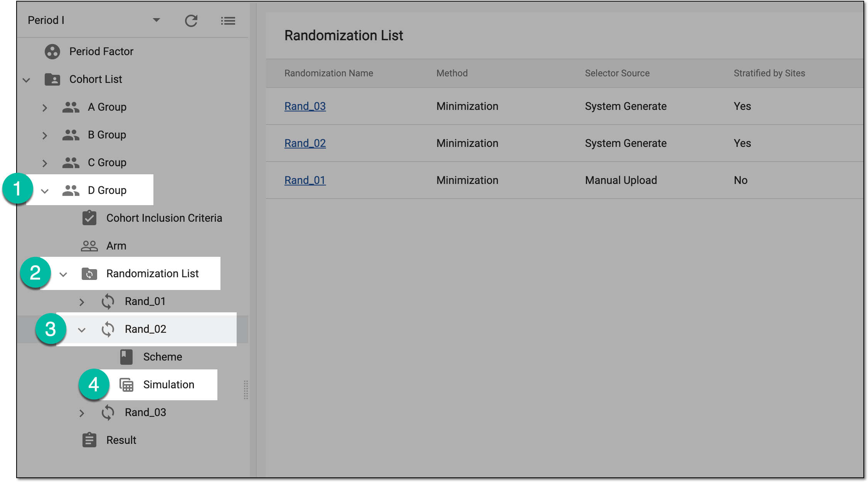The height and width of the screenshot is (482, 868).
Task: Click the B Group people icon
Action: click(x=71, y=135)
